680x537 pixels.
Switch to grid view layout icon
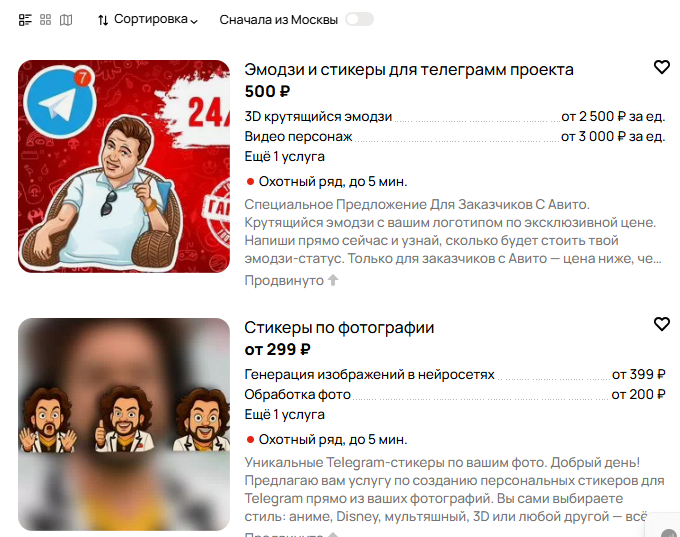[46, 20]
